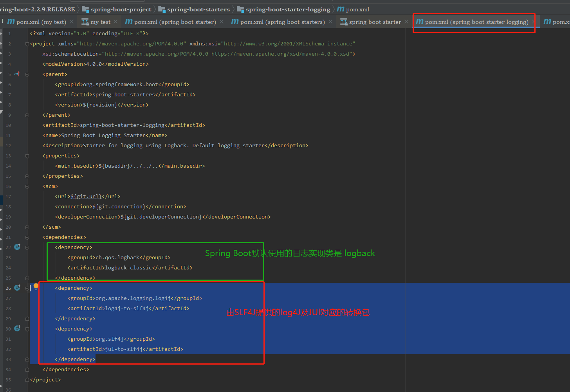Follow the ${git.developerConnection} property reference

161,217
